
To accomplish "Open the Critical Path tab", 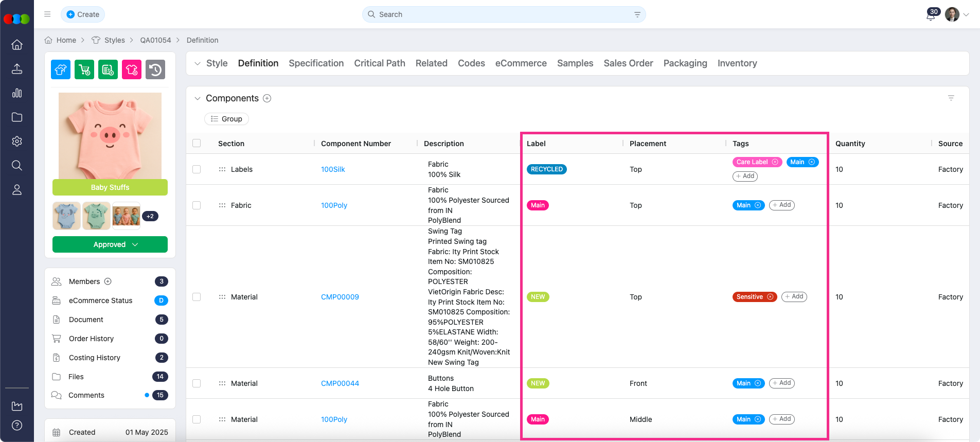I will [379, 63].
